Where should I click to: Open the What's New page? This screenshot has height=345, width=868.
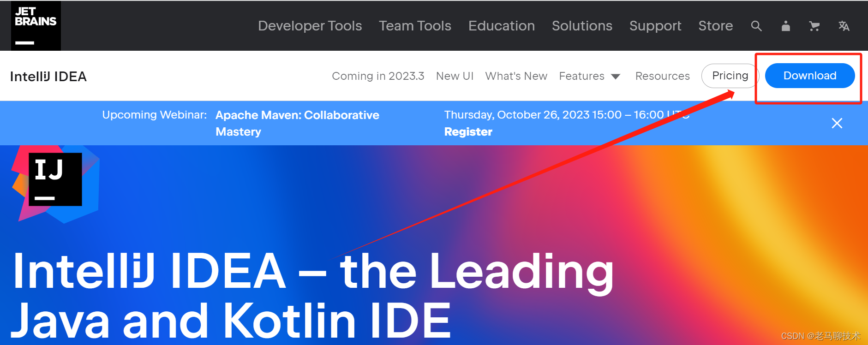coord(516,76)
